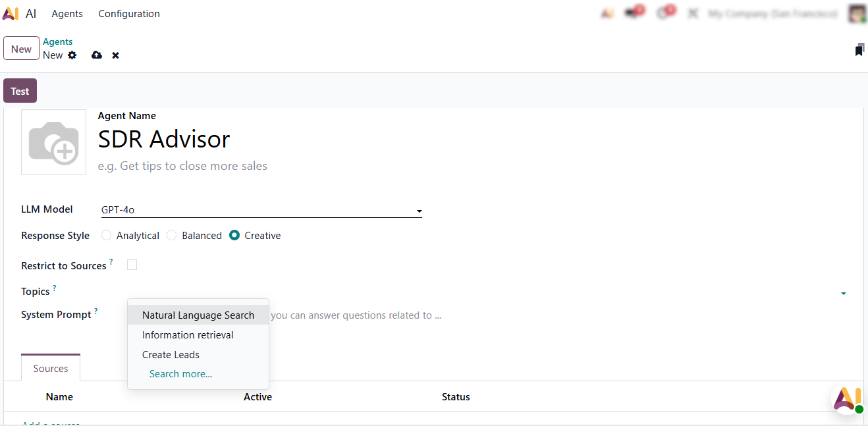Save the record with the cloud upload icon
This screenshot has height=426, width=868.
pos(97,55)
